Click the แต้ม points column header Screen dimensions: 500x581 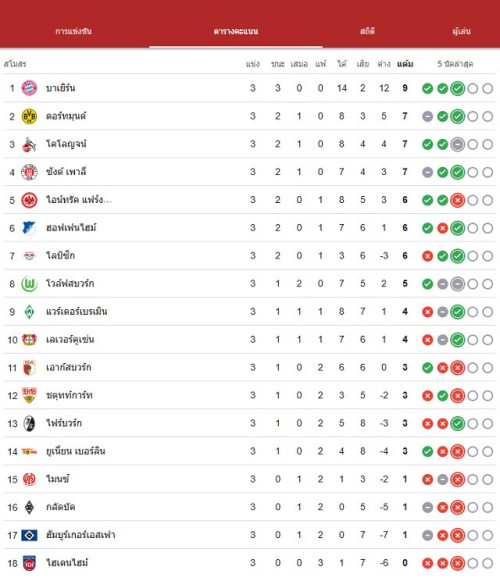[405, 64]
